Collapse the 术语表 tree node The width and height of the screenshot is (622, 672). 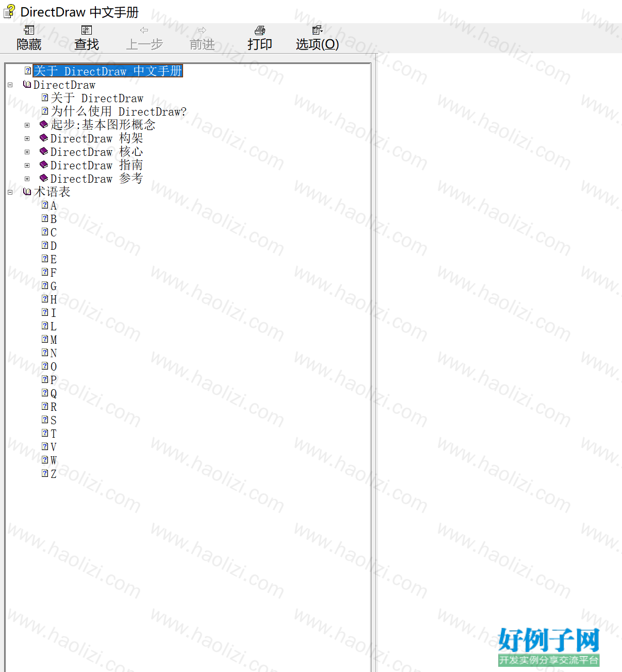coord(10,192)
